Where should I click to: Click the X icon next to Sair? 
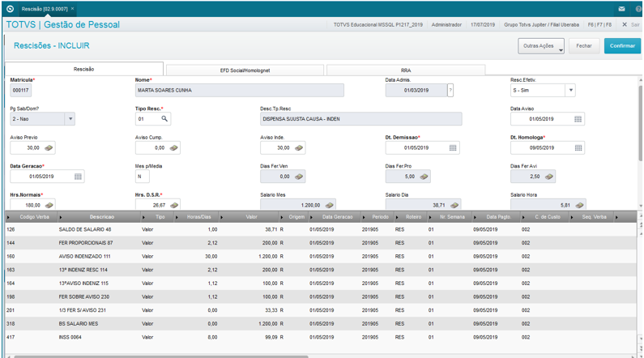[x=625, y=24]
